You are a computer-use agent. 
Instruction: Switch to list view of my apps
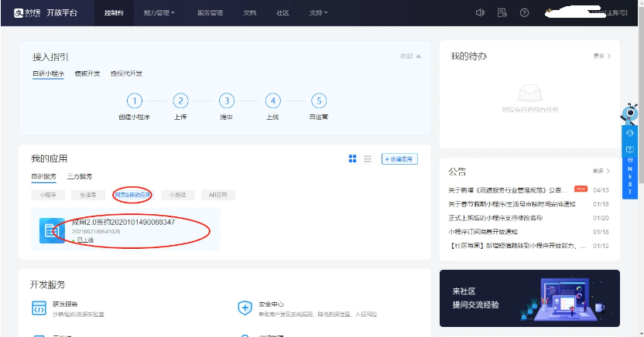(x=368, y=158)
